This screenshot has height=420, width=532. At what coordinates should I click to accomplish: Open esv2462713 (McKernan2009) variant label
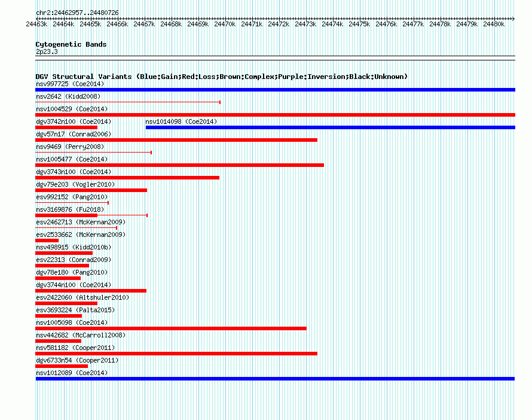[81, 222]
